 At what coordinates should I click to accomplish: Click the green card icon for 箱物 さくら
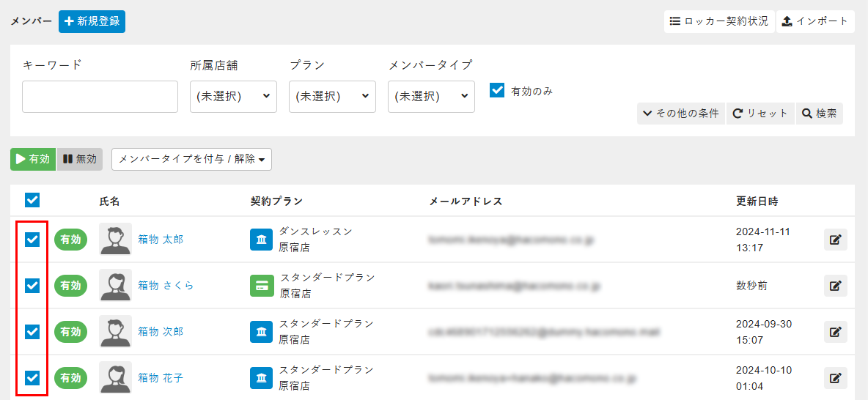click(x=261, y=286)
